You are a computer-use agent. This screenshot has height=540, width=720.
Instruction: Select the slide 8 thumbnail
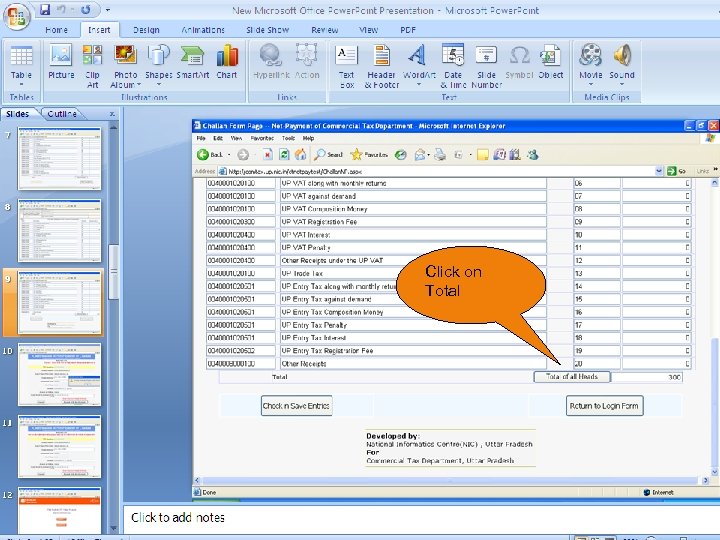[x=59, y=231]
